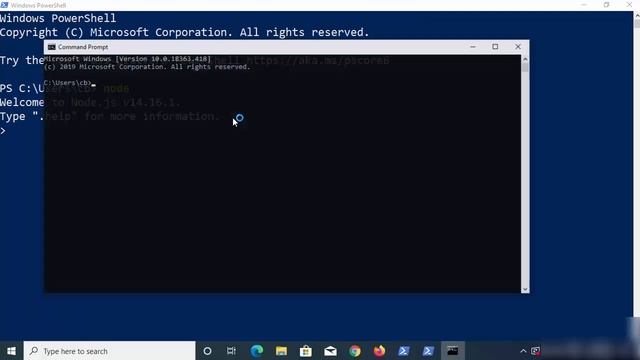Image resolution: width=640 pixels, height=360 pixels.
Task: Click the 'C:\Users\cb>' prompt in Command Prompt
Action: click(68, 83)
